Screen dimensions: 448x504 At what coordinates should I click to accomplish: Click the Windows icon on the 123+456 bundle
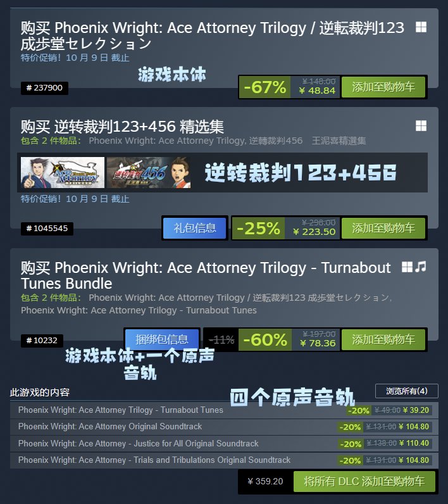[421, 125]
